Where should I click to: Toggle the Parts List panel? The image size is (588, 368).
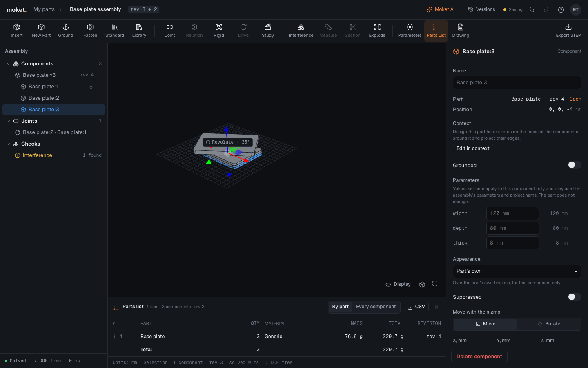(x=436, y=31)
